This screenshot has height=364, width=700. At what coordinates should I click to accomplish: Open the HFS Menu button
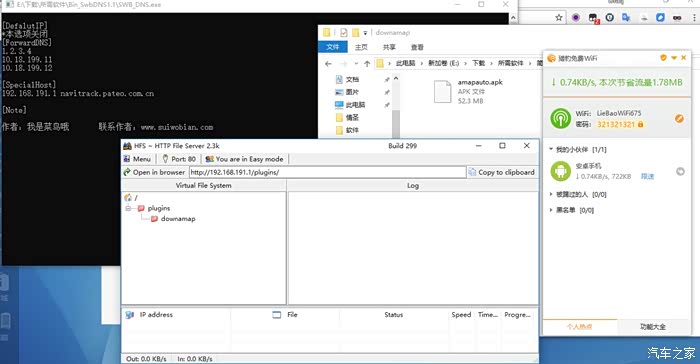click(x=138, y=159)
